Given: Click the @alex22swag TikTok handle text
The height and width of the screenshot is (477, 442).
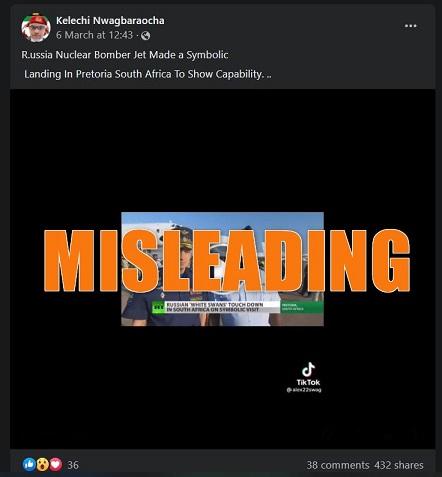Looking at the screenshot, I should pos(304,390).
